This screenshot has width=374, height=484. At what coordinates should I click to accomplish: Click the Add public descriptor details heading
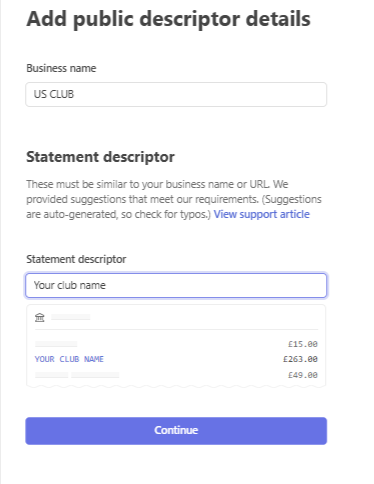(x=168, y=19)
